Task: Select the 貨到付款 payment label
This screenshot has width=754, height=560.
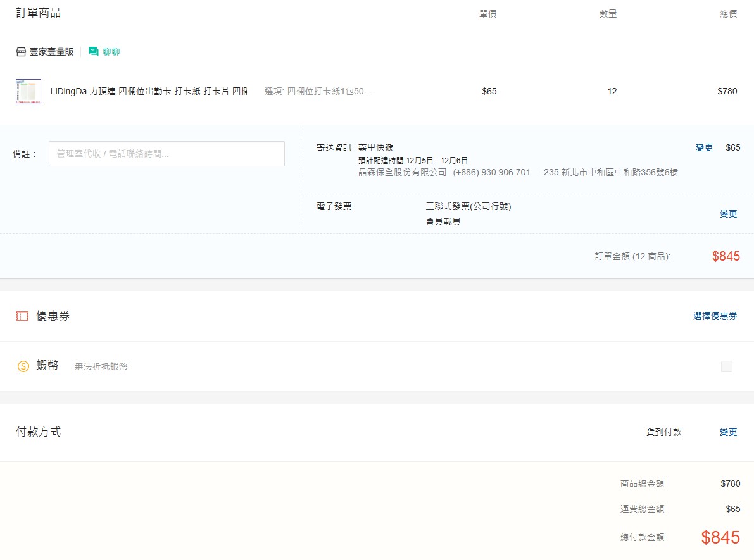Action: tap(663, 432)
